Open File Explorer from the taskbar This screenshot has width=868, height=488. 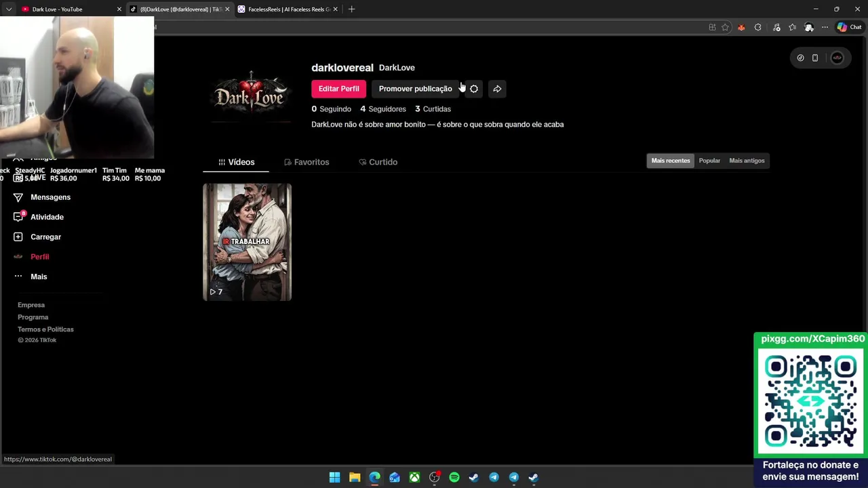point(355,477)
